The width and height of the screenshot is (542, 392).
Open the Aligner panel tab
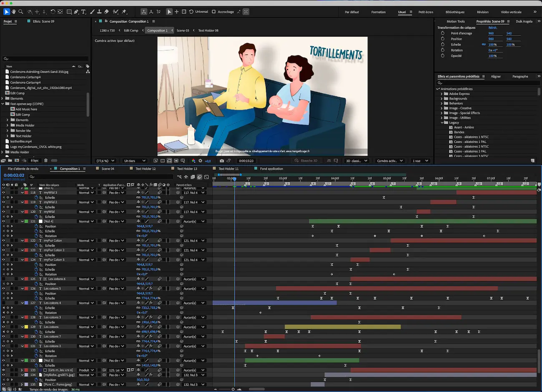pos(496,76)
